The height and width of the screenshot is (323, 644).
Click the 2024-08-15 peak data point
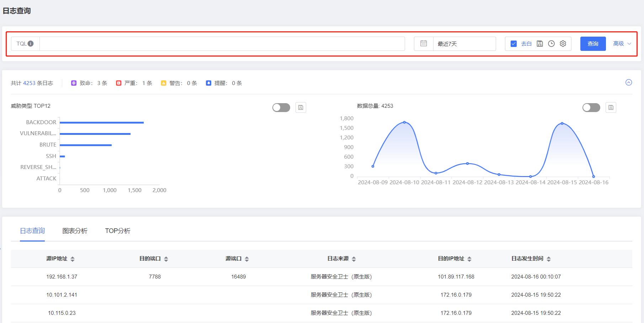click(562, 123)
